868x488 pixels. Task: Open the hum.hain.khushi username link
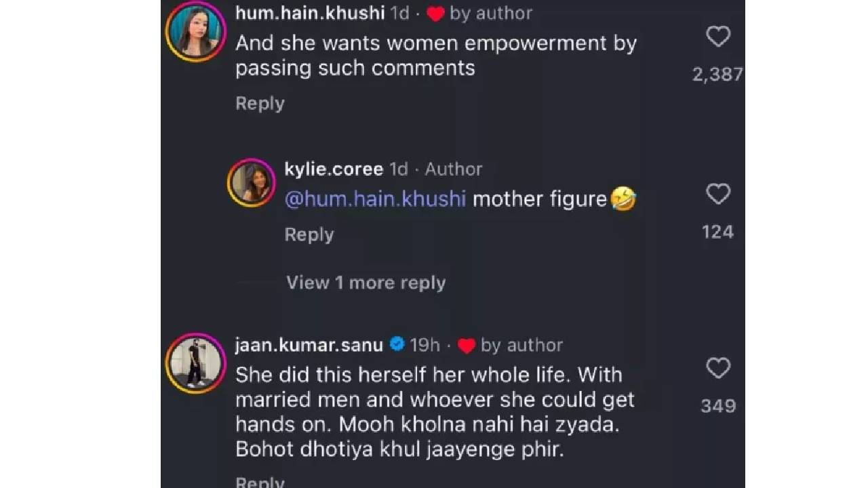(310, 13)
